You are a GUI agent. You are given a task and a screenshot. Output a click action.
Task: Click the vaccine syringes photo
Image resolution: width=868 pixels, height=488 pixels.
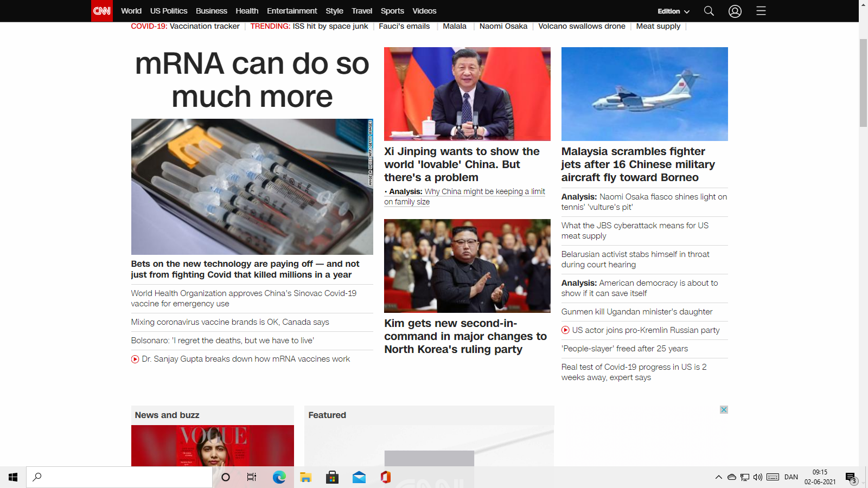pos(252,187)
